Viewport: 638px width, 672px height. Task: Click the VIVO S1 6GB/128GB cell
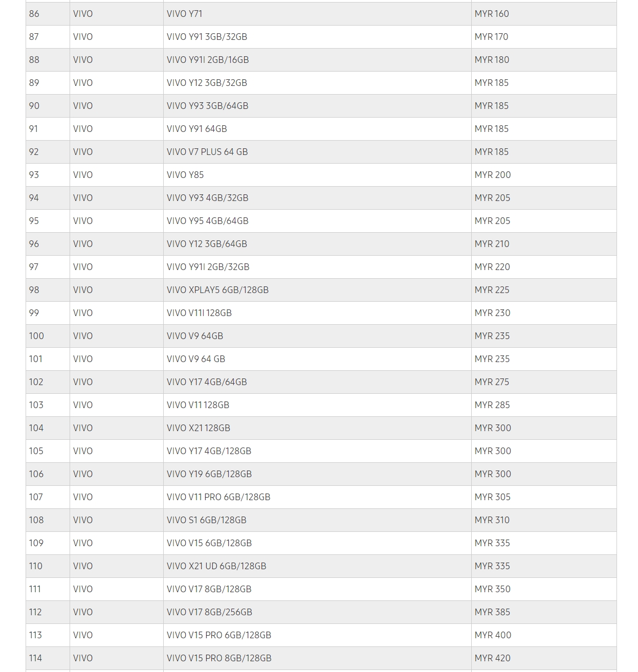tap(206, 520)
